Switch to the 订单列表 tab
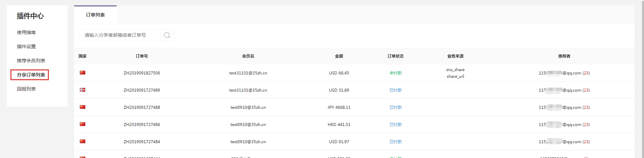The image size is (644, 158). 95,15
